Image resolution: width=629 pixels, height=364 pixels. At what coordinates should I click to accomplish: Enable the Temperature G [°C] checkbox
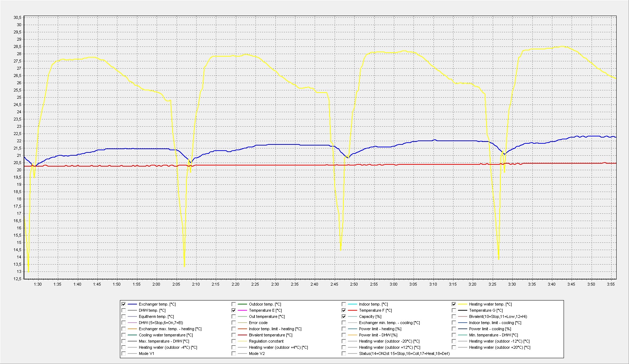pos(454,310)
